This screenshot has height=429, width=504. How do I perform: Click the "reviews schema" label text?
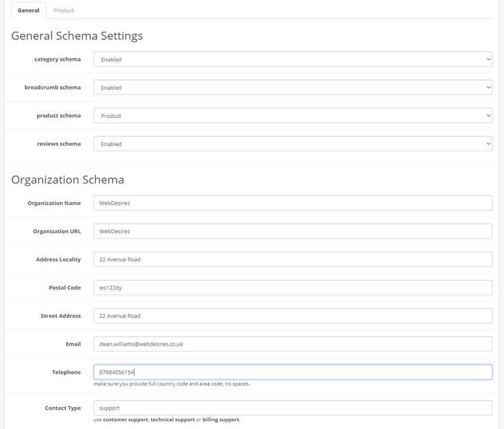coord(59,144)
